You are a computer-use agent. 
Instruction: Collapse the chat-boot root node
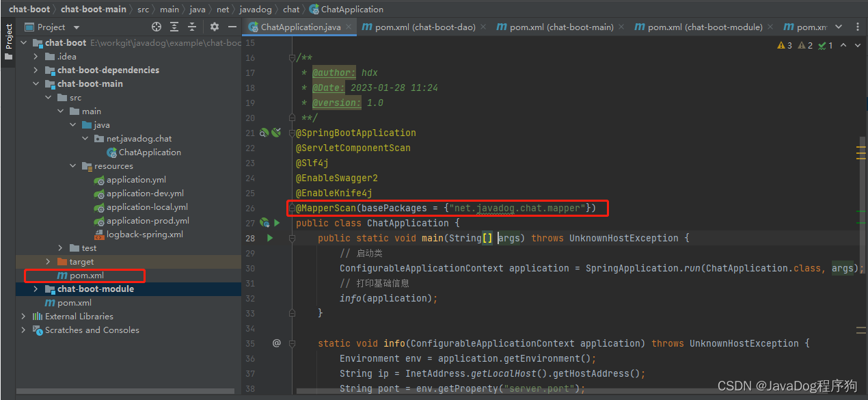(x=25, y=42)
